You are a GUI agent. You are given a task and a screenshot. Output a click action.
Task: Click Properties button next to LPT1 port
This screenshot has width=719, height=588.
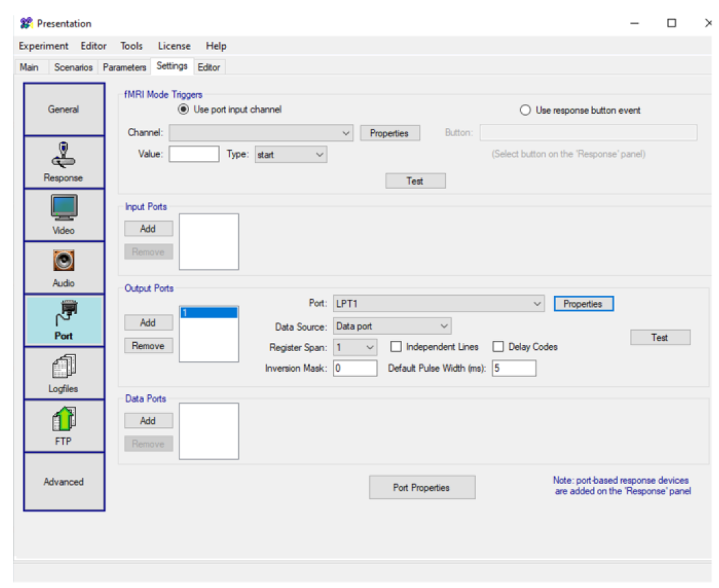(x=583, y=304)
